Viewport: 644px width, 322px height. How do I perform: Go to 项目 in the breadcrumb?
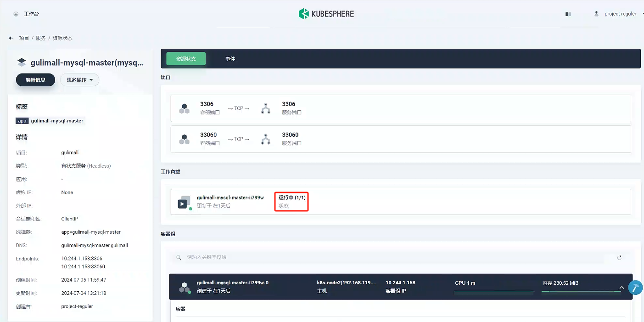(x=24, y=38)
